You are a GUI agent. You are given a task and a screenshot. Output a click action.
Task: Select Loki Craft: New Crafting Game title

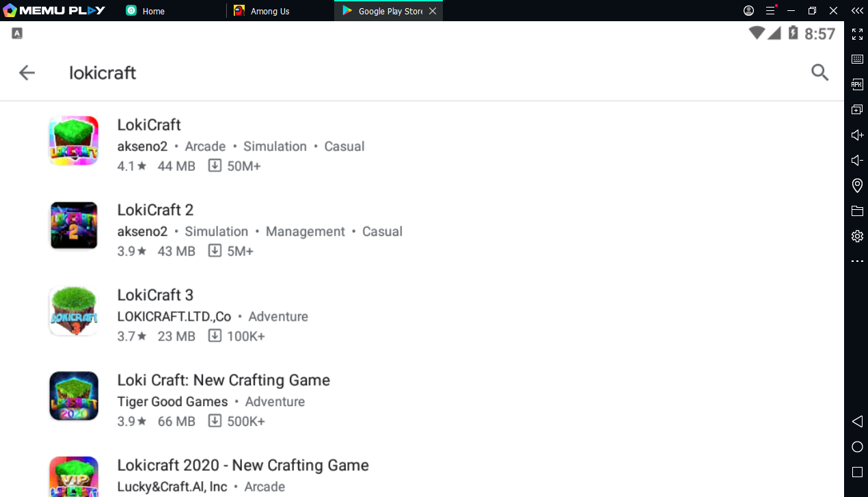tap(223, 380)
